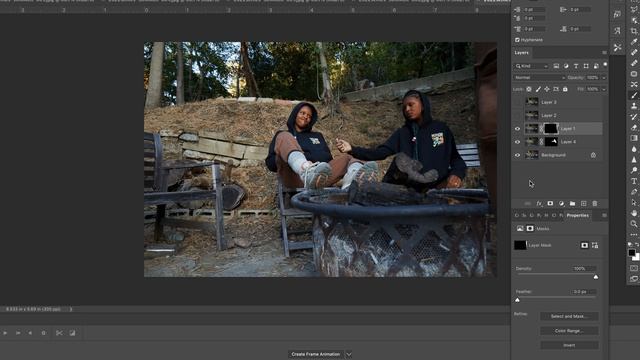Click the foreground color swatch
Viewport: 640px width, 360px height.
click(632, 253)
